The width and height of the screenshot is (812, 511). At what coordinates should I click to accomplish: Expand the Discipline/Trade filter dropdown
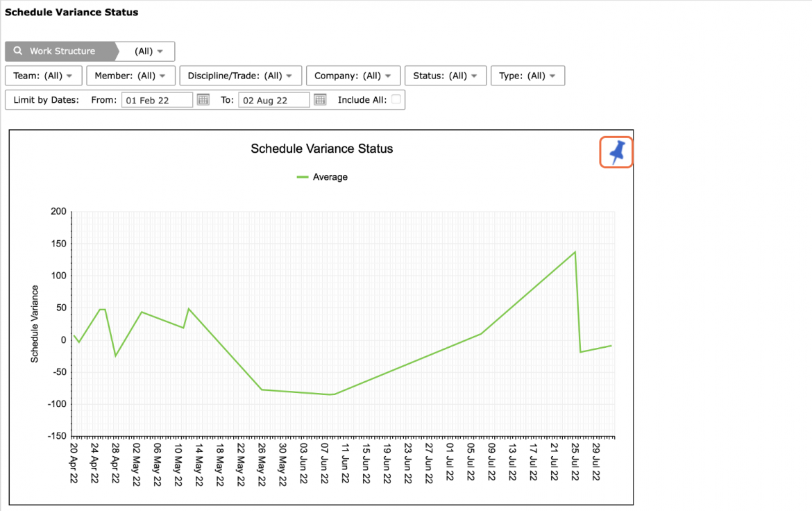click(x=240, y=76)
